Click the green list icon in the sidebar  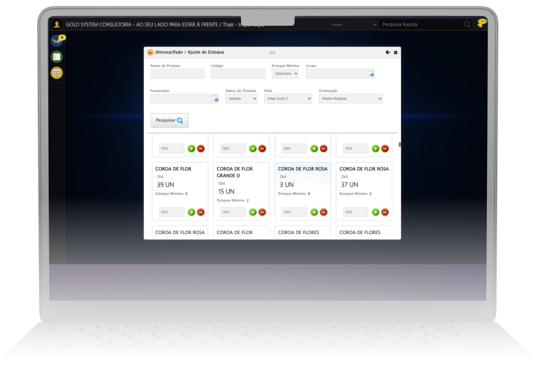tap(56, 57)
